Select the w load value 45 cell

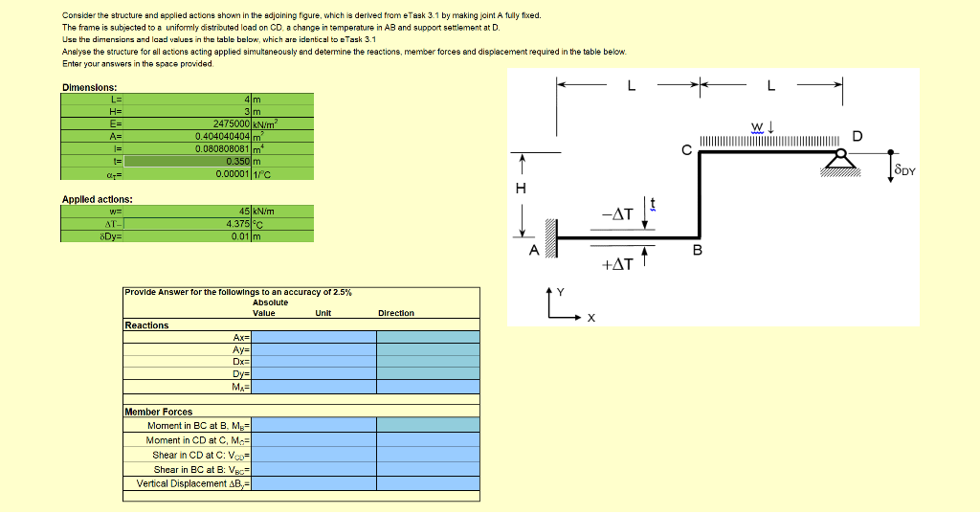[188, 212]
